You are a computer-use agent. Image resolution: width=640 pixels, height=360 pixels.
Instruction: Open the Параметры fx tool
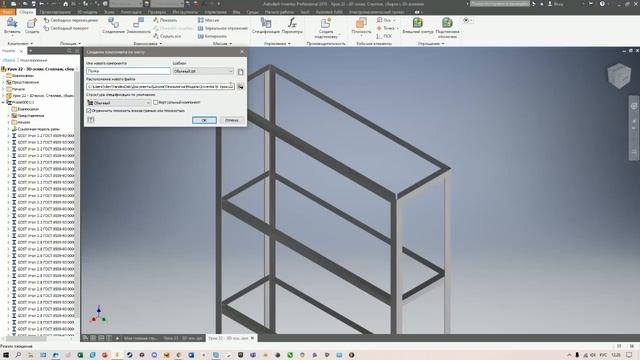pyautogui.click(x=292, y=25)
